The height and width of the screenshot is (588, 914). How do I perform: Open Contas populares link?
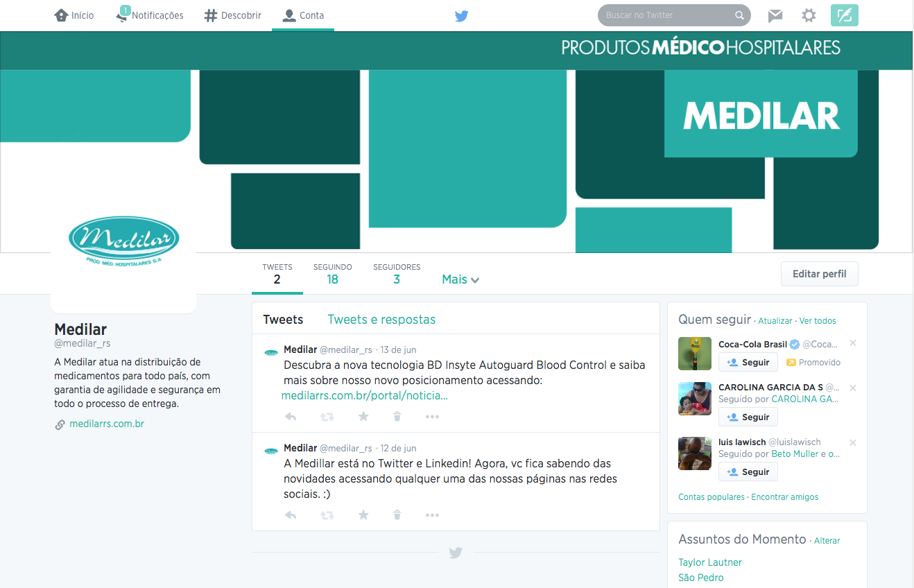(712, 497)
